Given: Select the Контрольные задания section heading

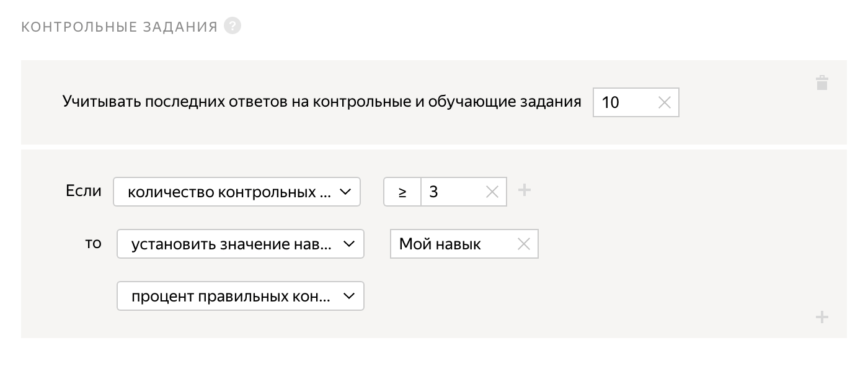Looking at the screenshot, I should coord(120,27).
